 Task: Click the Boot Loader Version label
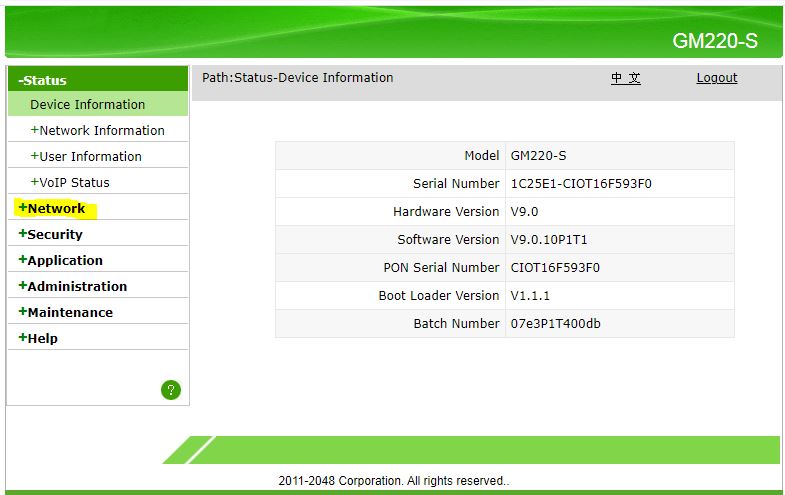[x=439, y=296]
